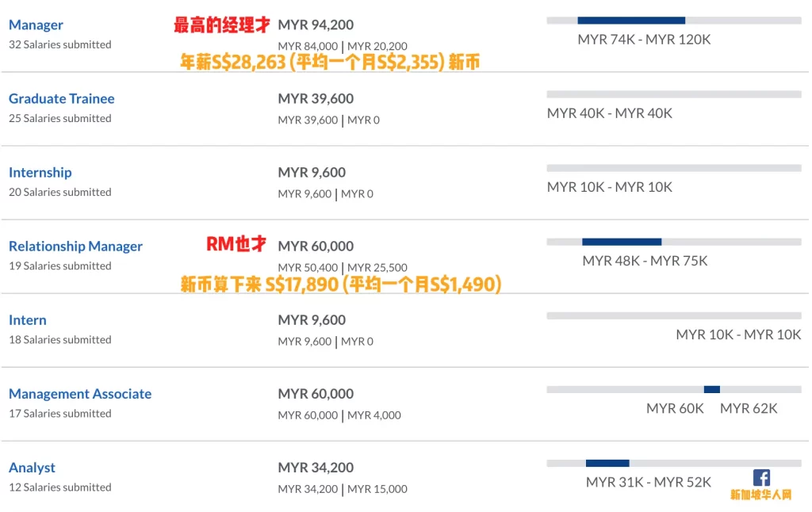Screen dimensions: 812x512
Task: Open the Management Associate salary link
Action: pos(80,393)
